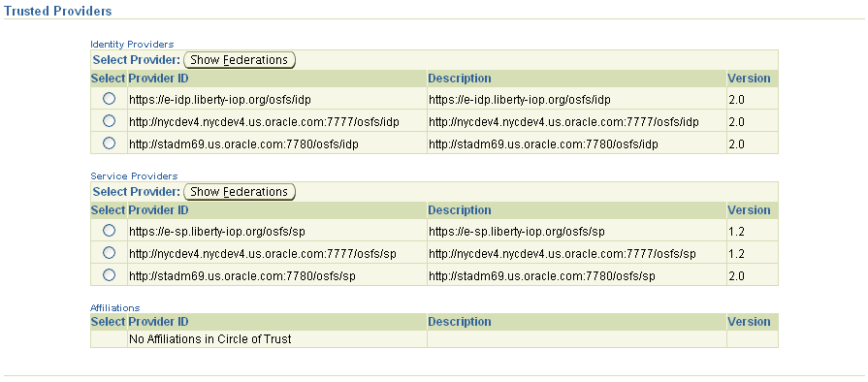Select nycdev4 osfs/sp service provider radio button
Screen dimensions: 868x382
[109, 252]
